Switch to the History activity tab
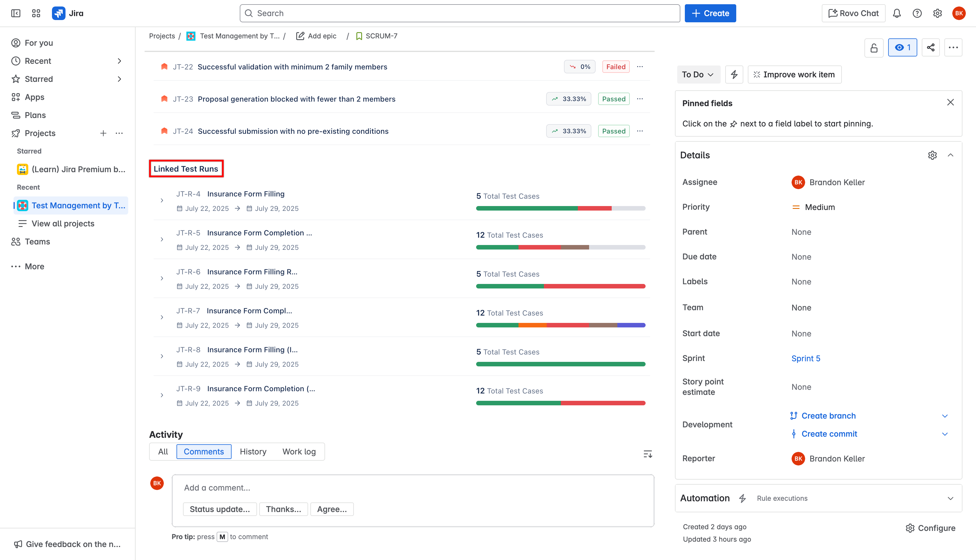976x560 pixels. 253,452
